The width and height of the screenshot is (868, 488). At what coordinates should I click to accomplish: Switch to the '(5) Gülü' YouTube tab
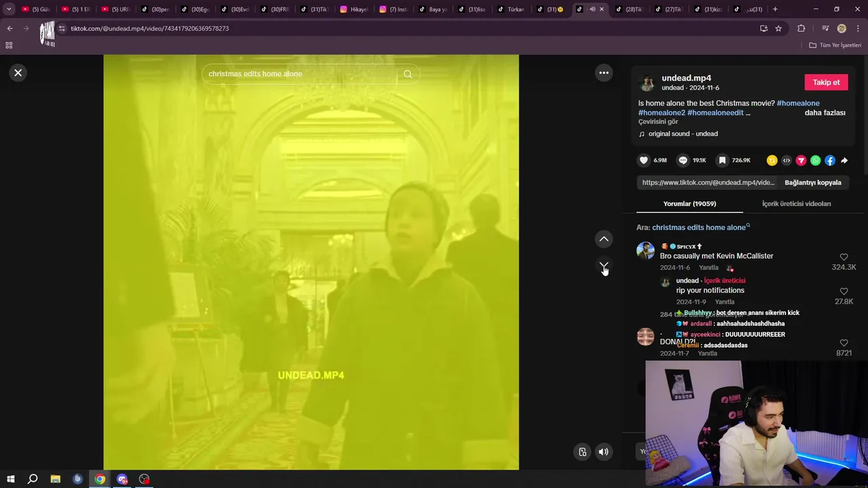(35, 9)
